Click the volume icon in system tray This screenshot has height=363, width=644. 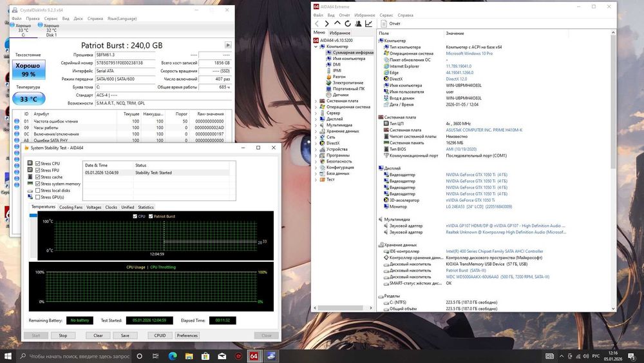click(585, 356)
